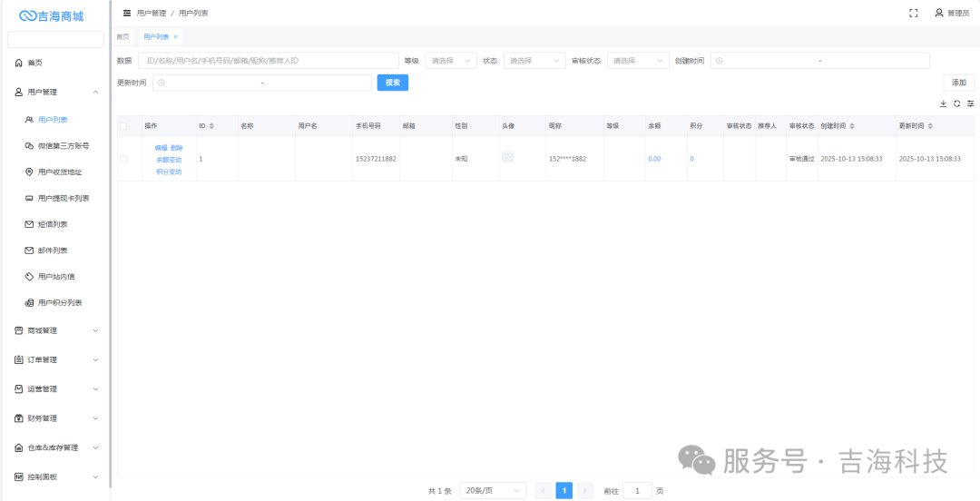Click the blue 搜索 button
Viewport: 980px width, 501px height.
coord(392,83)
